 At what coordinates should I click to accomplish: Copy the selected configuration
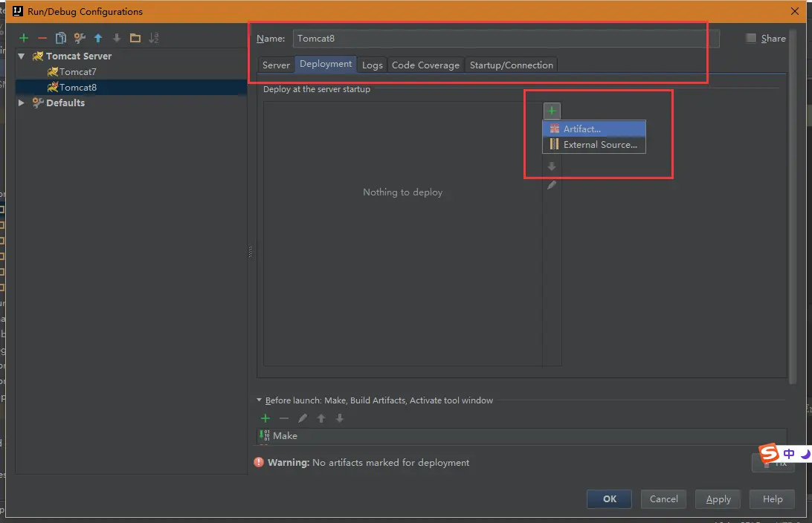pyautogui.click(x=60, y=38)
